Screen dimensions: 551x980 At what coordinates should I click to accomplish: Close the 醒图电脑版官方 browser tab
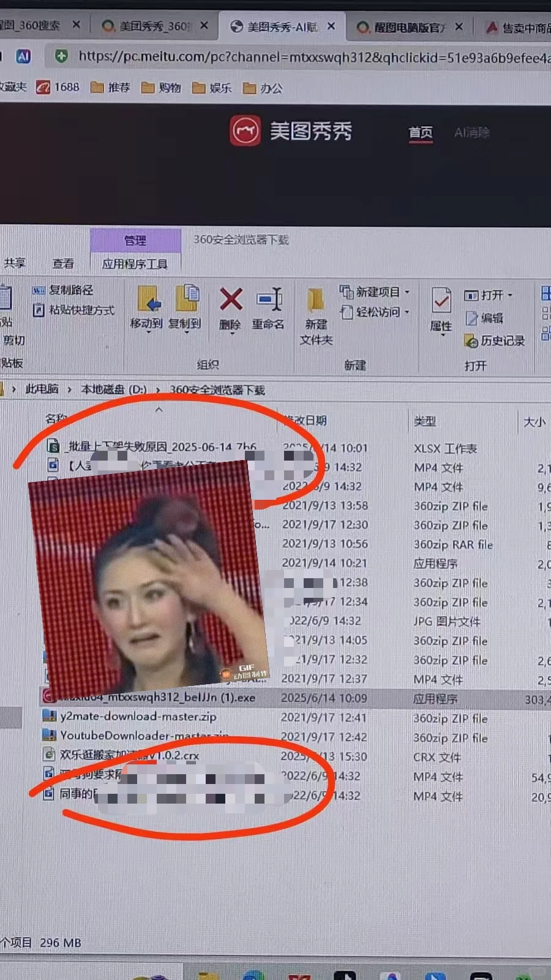click(x=459, y=27)
